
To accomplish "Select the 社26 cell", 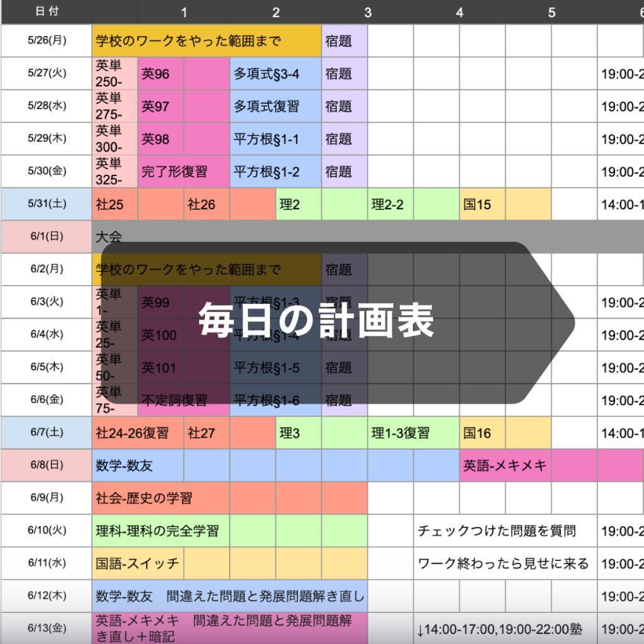I will 206,204.
